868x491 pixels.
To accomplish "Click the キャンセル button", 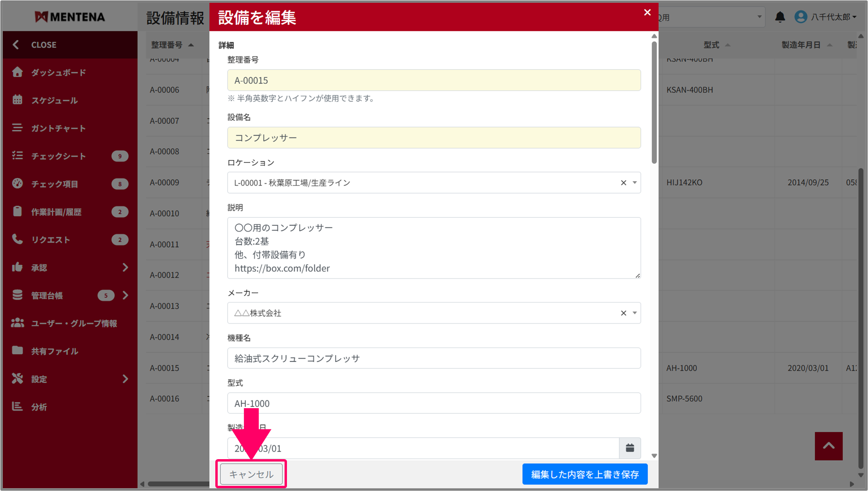I will pyautogui.click(x=251, y=474).
